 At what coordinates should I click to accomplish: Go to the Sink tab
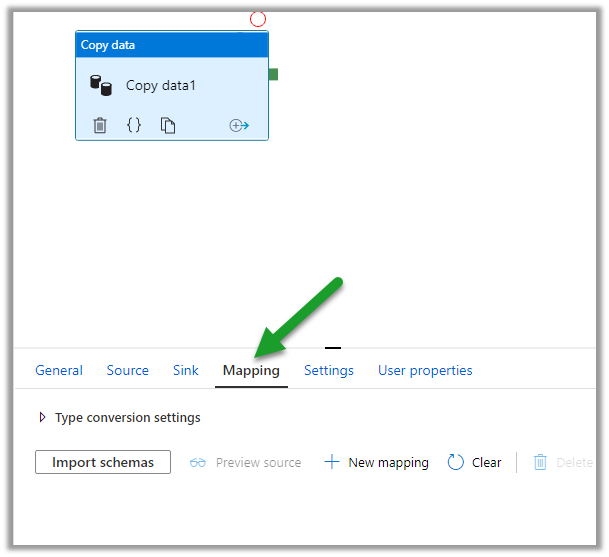pos(186,370)
